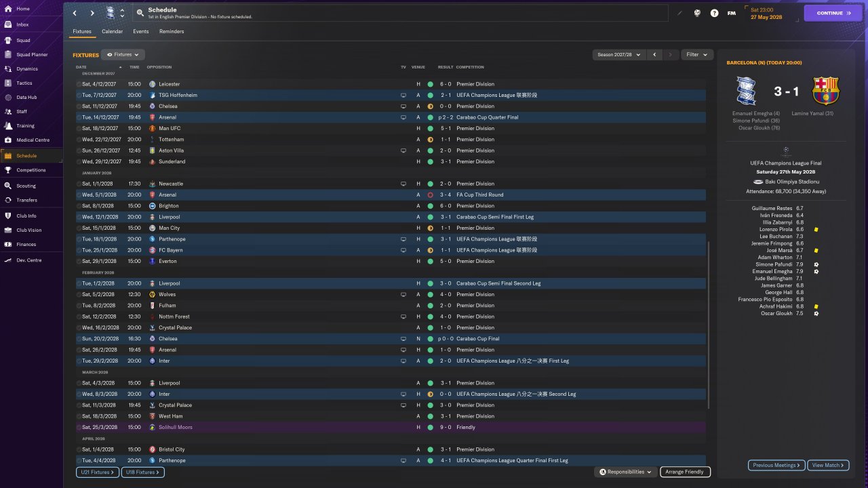Click the Data Hub icon

pyautogui.click(x=8, y=97)
